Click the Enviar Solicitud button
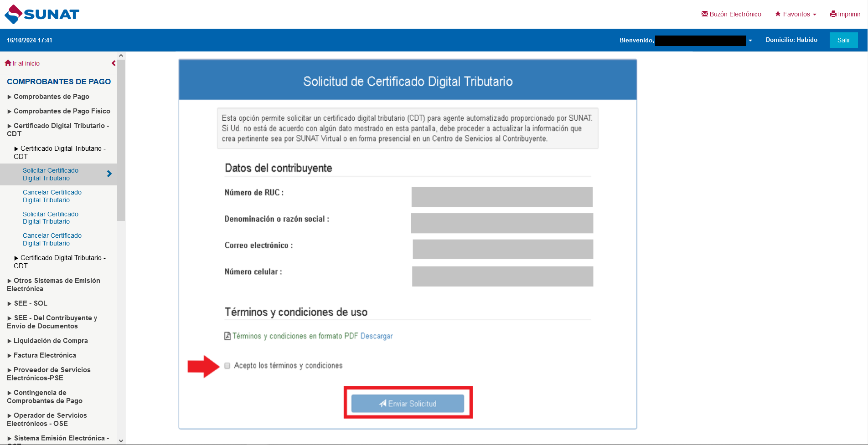 pyautogui.click(x=408, y=404)
